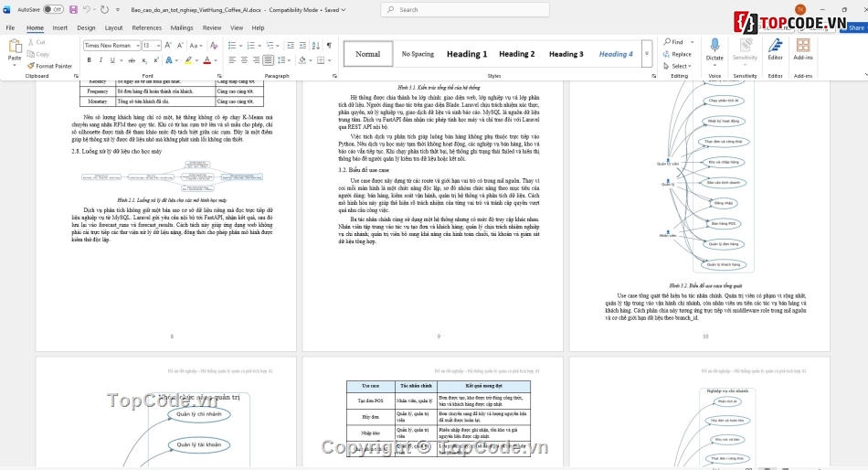Apply red font color
The image size is (868, 470).
[207, 59]
